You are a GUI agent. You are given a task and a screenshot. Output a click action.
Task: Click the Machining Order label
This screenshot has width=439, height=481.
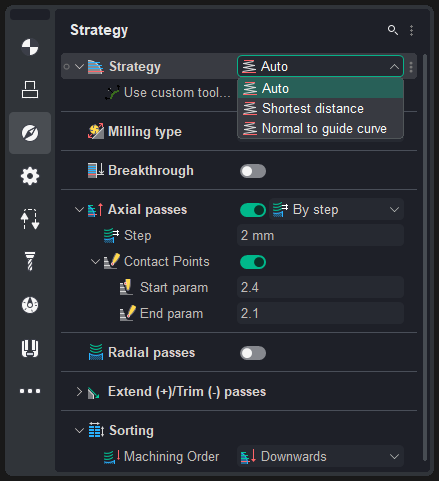tap(171, 456)
